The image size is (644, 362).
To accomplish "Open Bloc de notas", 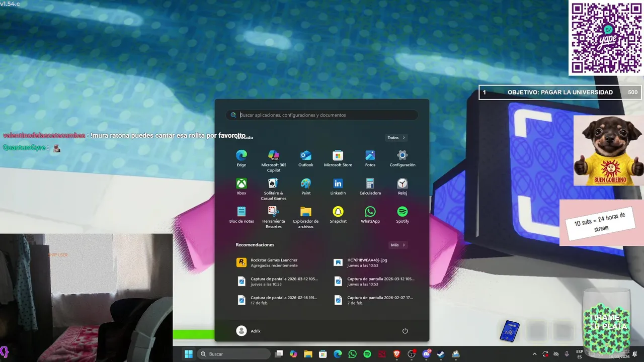I will point(242,215).
